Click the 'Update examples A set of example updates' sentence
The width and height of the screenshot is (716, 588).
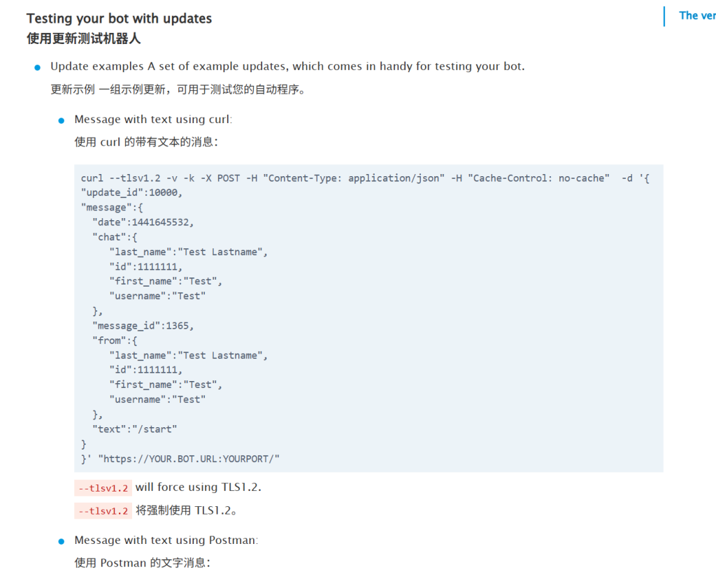coord(287,66)
